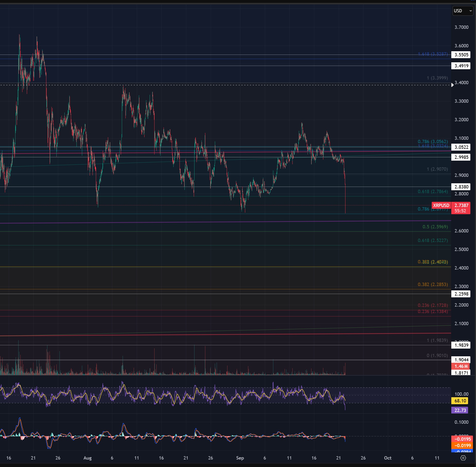Click the 3.7000 price scale value
476x467 pixels.
click(x=461, y=27)
